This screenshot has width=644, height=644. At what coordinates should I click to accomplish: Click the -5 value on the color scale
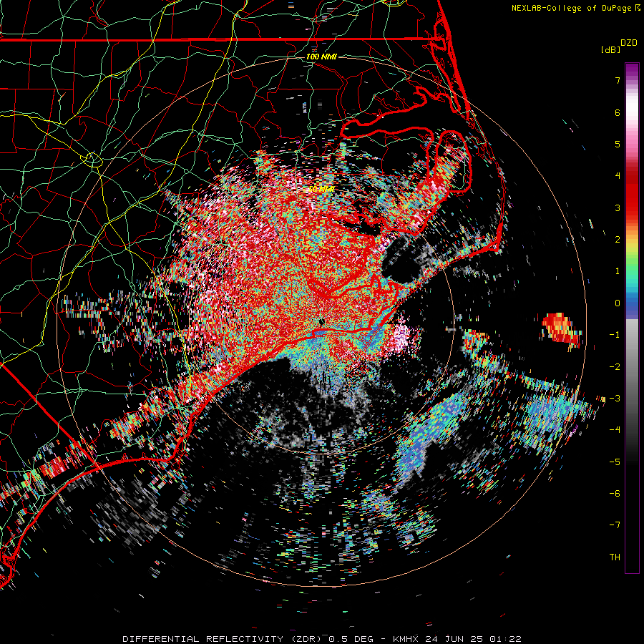click(x=615, y=462)
